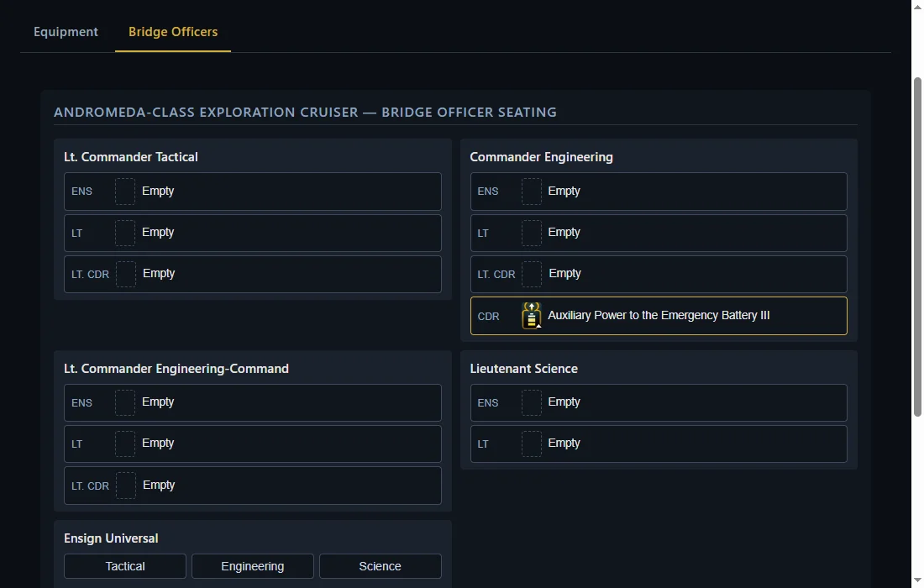924x588 pixels.
Task: Select the empty LT slot under Lt. Commander Engineering-Command
Action: point(252,444)
